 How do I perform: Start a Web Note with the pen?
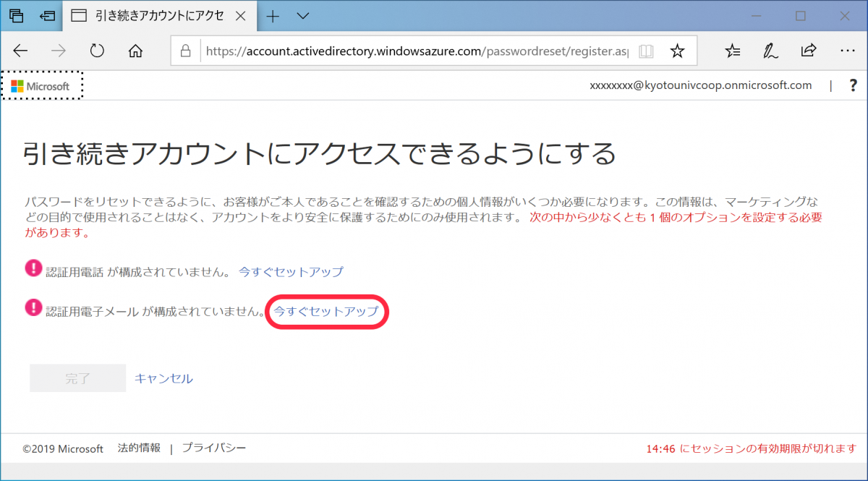click(770, 51)
